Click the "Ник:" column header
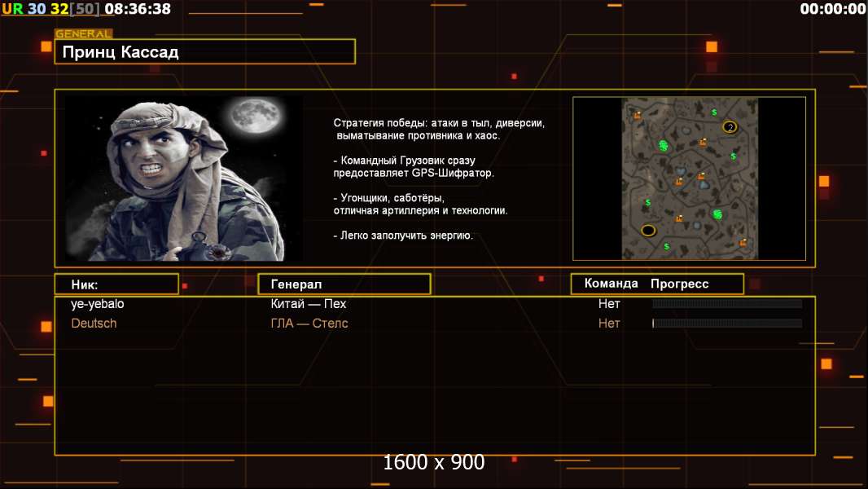Image resolution: width=868 pixels, height=489 pixels. point(116,284)
